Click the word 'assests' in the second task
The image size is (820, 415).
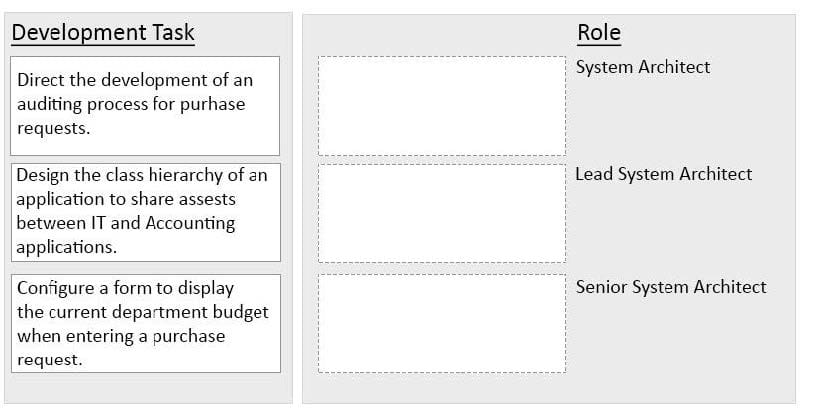point(207,200)
